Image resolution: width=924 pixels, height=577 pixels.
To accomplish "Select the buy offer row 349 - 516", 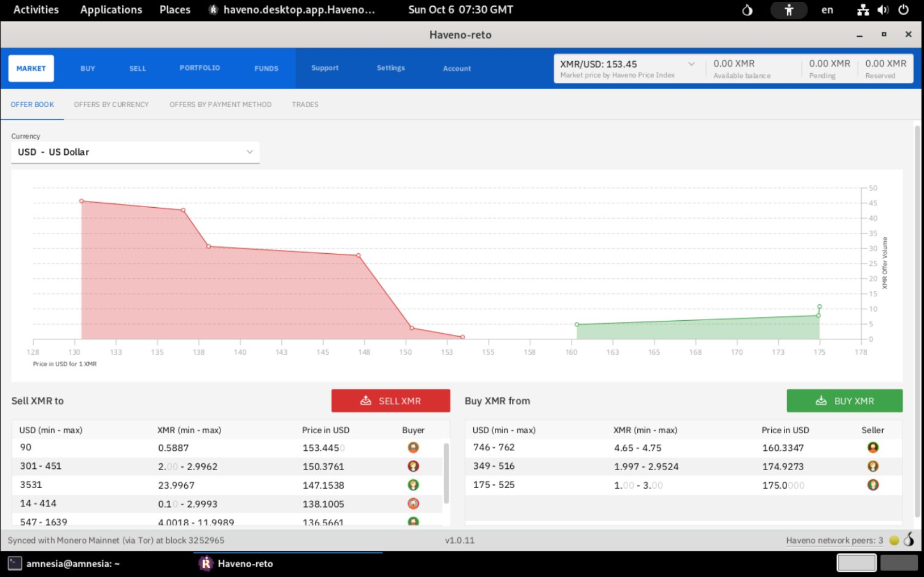I will point(683,466).
